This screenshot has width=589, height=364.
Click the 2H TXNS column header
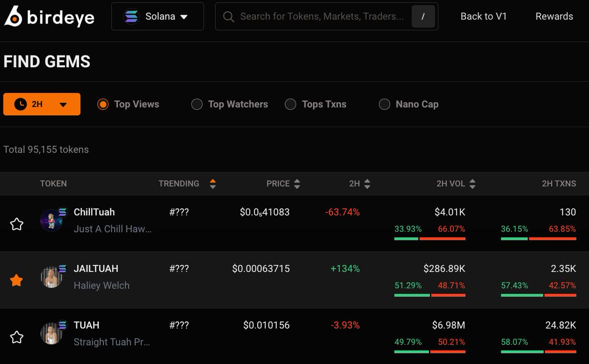pyautogui.click(x=559, y=183)
